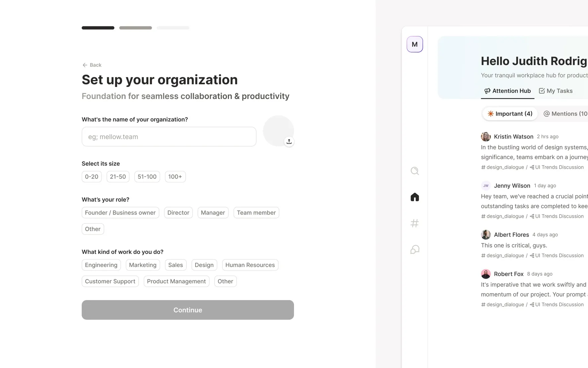
Task: Click Jenny Wilson name
Action: [x=512, y=186]
